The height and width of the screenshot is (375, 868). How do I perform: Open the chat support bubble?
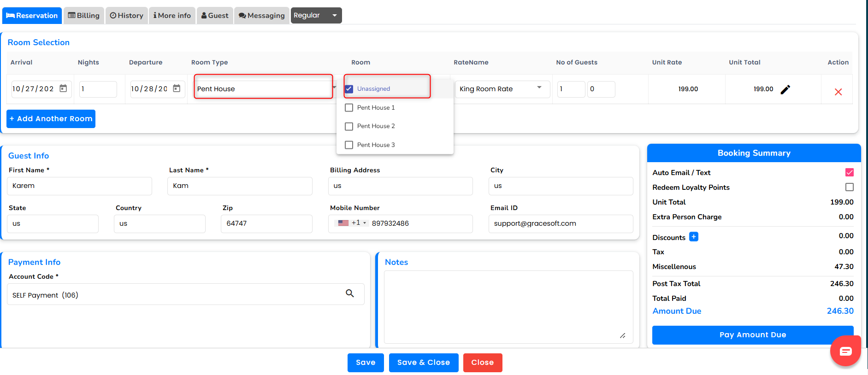click(x=845, y=352)
